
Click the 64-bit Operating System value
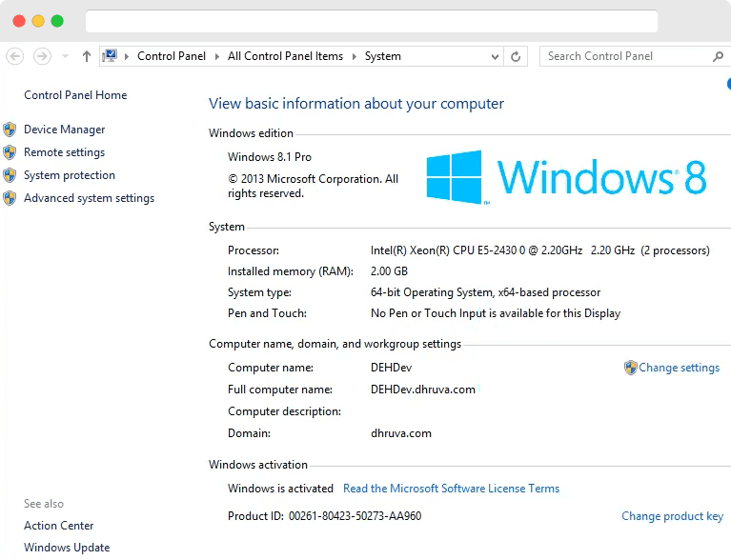(485, 292)
